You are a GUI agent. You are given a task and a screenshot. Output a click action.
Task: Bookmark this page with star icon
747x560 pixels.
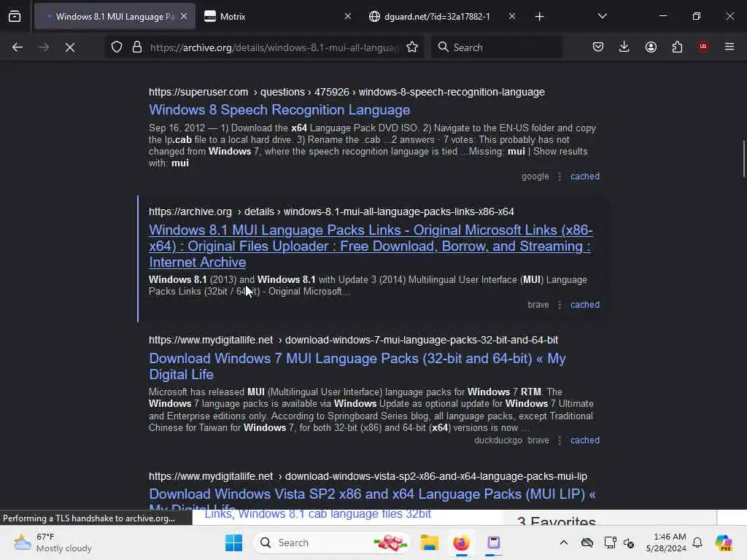tap(412, 47)
